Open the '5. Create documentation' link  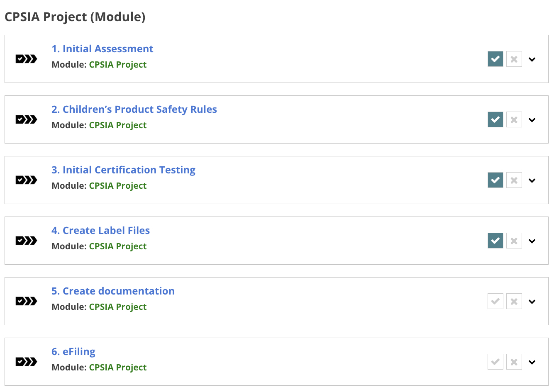coord(113,291)
